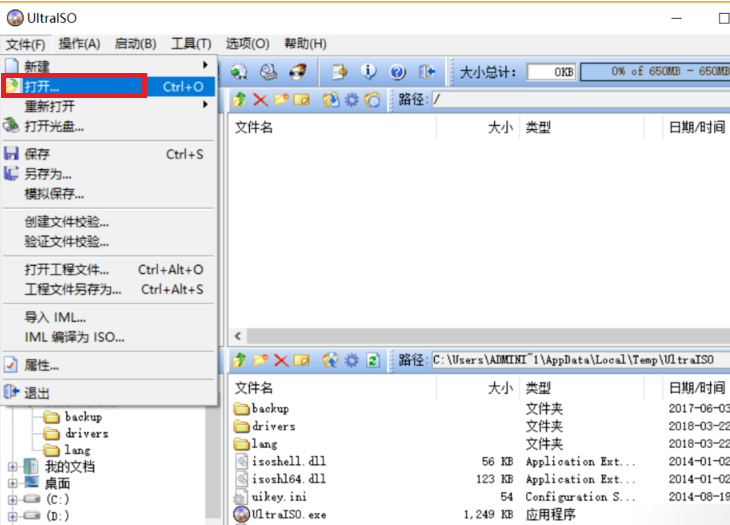Go up one level in the ISO pane
The image size is (730, 525).
(239, 99)
